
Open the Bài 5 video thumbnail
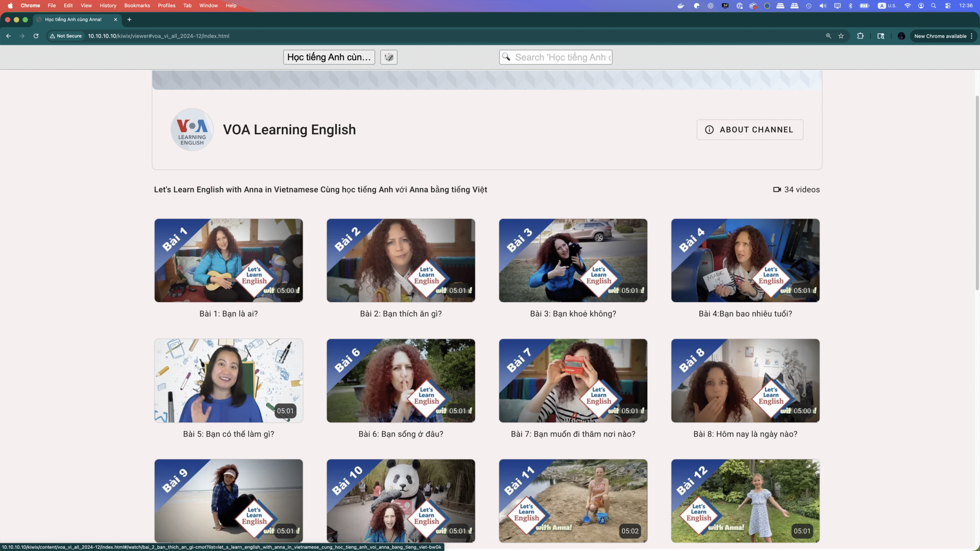pyautogui.click(x=229, y=380)
